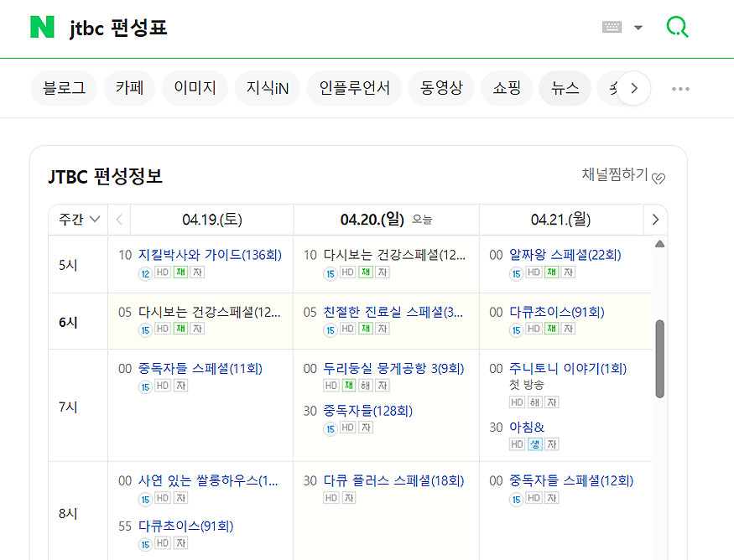Screen dimensions: 734x560
Task: Click HD badge under 다큐 플러스 스페셜
Action: click(x=331, y=498)
